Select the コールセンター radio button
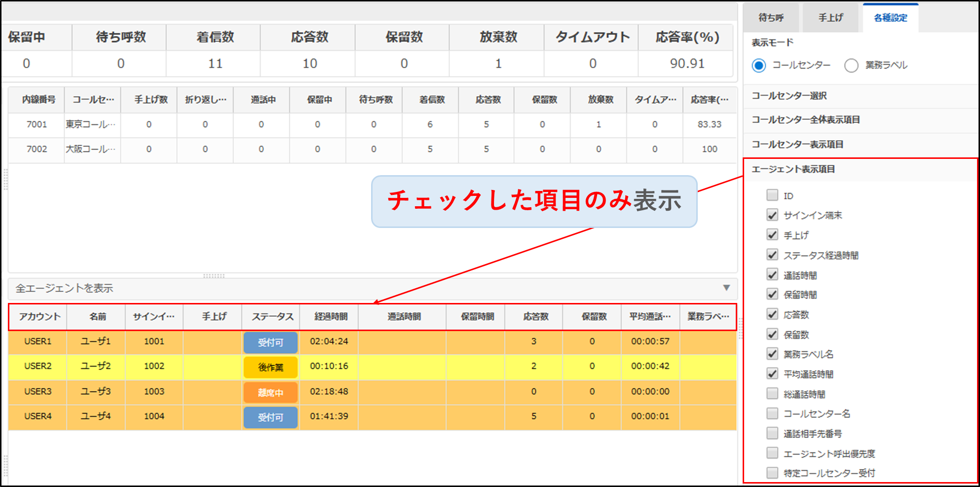980x487 pixels. tap(759, 65)
